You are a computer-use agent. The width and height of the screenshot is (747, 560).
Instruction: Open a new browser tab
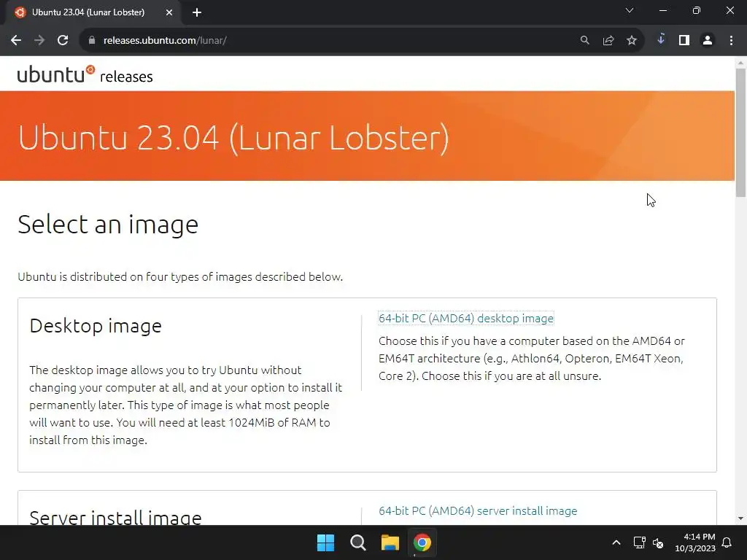[x=197, y=12]
